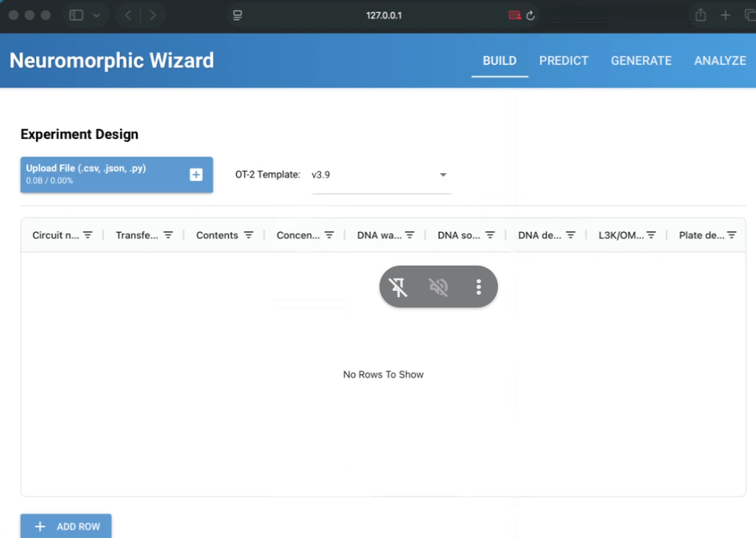Sort by DNA wa... column header

point(380,235)
